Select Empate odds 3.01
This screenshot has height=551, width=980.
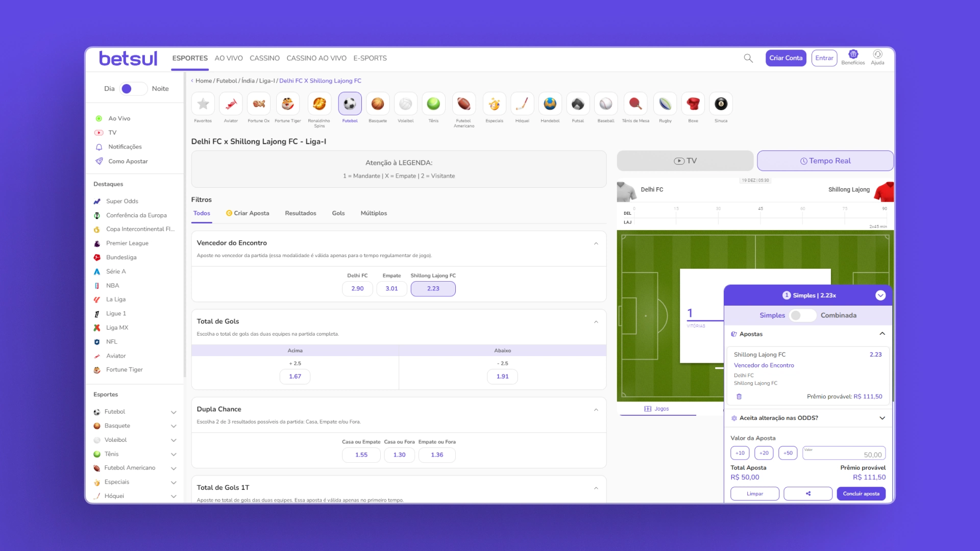point(391,289)
